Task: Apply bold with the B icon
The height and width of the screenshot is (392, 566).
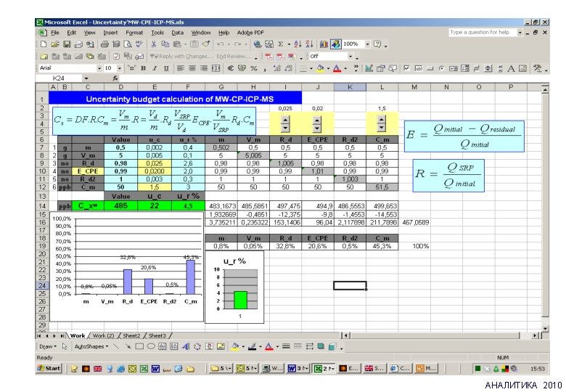Action: pyautogui.click(x=143, y=68)
